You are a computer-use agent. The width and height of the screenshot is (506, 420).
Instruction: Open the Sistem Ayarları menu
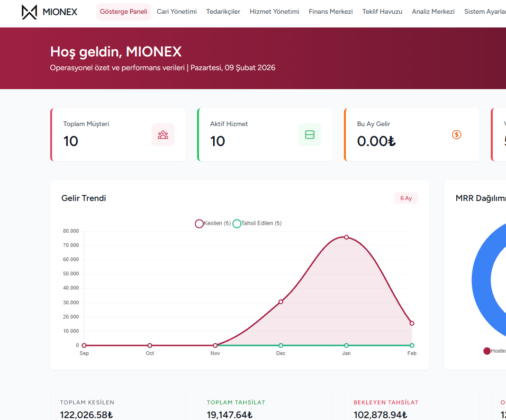[x=485, y=11]
